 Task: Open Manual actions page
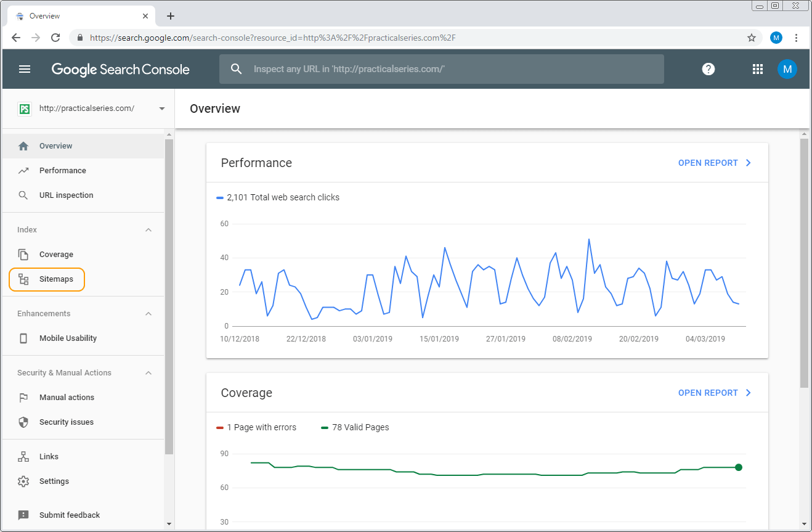click(x=83, y=398)
